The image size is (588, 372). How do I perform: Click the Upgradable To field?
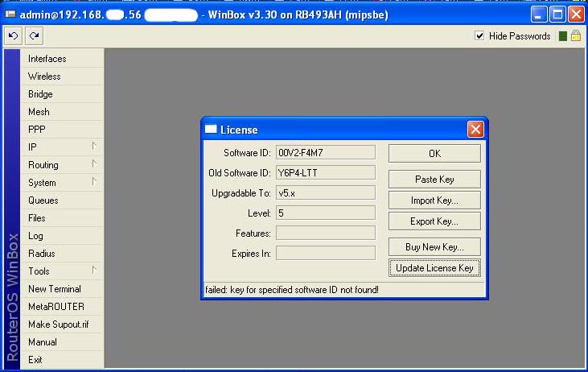pyautogui.click(x=326, y=193)
